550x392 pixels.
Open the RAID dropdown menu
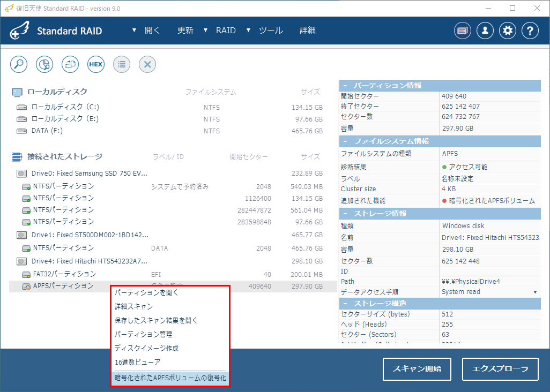(221, 31)
